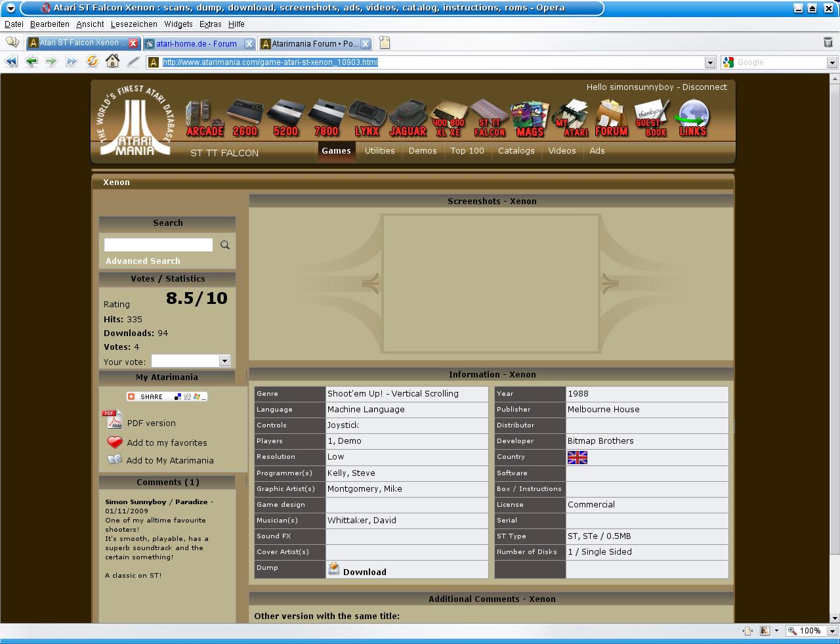Click the Fast forward navigation button
840x644 pixels.
pyautogui.click(x=72, y=62)
